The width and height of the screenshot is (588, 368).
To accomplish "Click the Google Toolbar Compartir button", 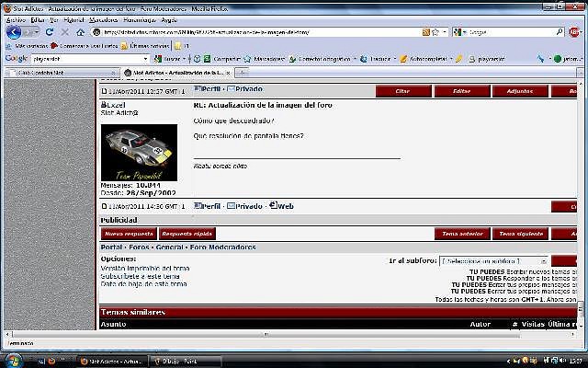I will point(222,59).
